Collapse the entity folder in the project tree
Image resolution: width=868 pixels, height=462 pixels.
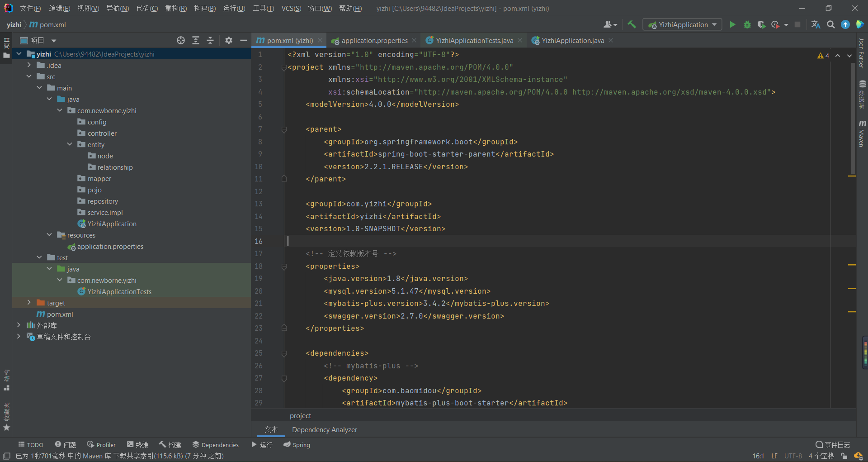69,144
